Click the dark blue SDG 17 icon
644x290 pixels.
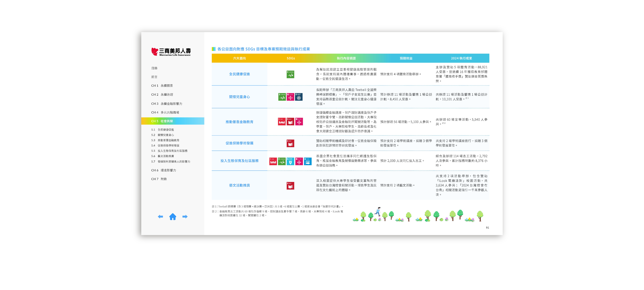pos(299,97)
